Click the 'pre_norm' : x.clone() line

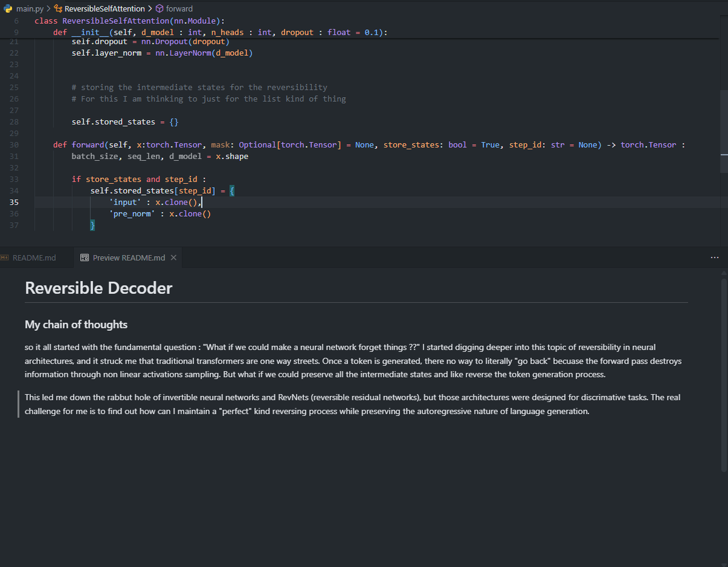pyautogui.click(x=160, y=214)
